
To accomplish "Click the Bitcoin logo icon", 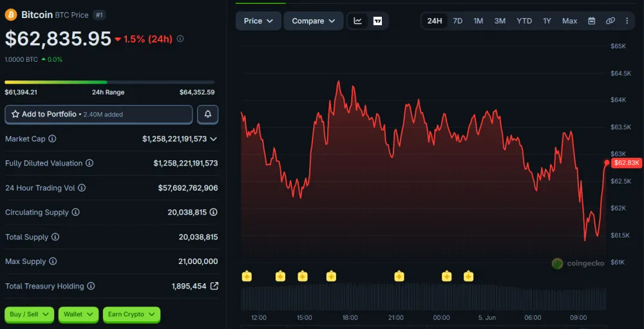I will [x=11, y=15].
